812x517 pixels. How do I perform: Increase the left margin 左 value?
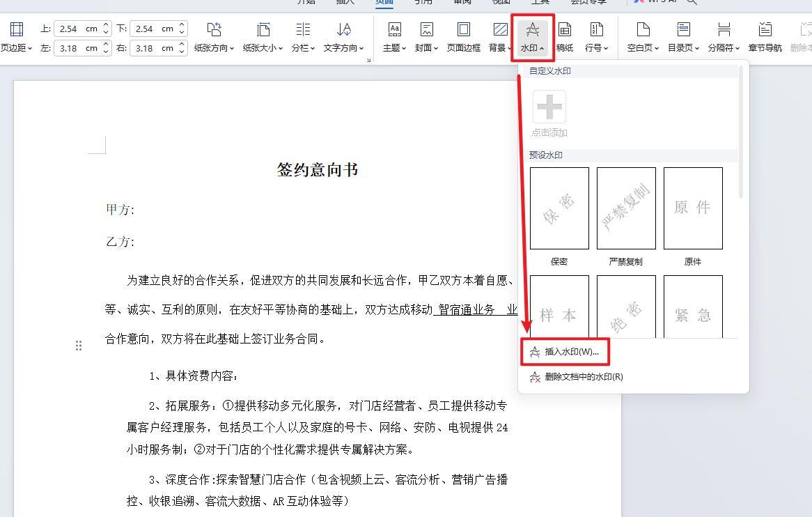[106, 45]
